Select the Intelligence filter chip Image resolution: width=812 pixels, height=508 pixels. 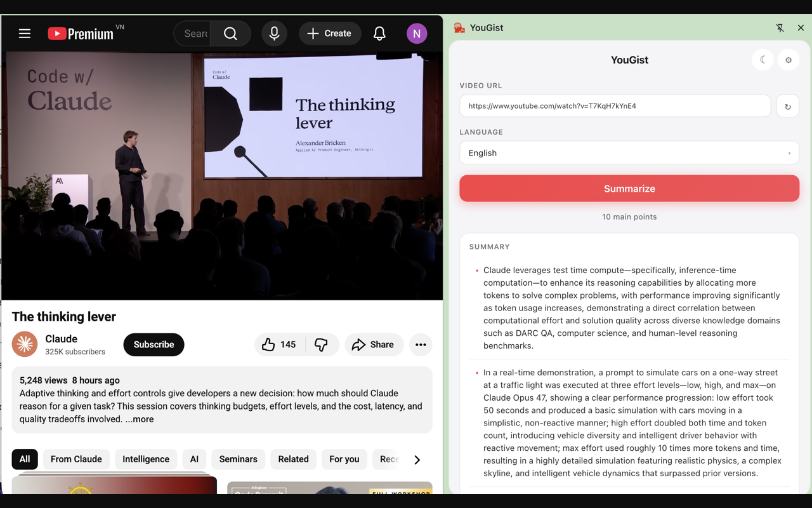146,459
